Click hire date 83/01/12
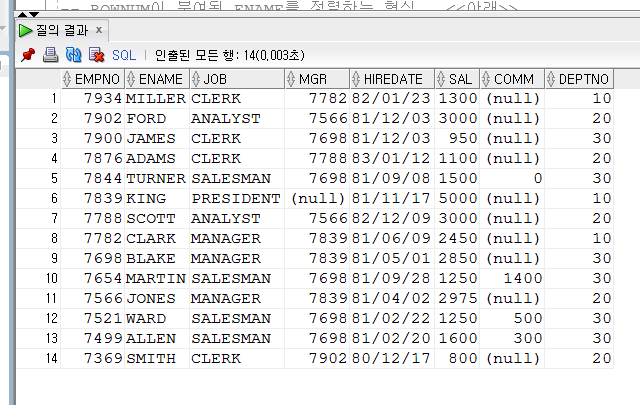Image resolution: width=640 pixels, height=405 pixels. [391, 158]
